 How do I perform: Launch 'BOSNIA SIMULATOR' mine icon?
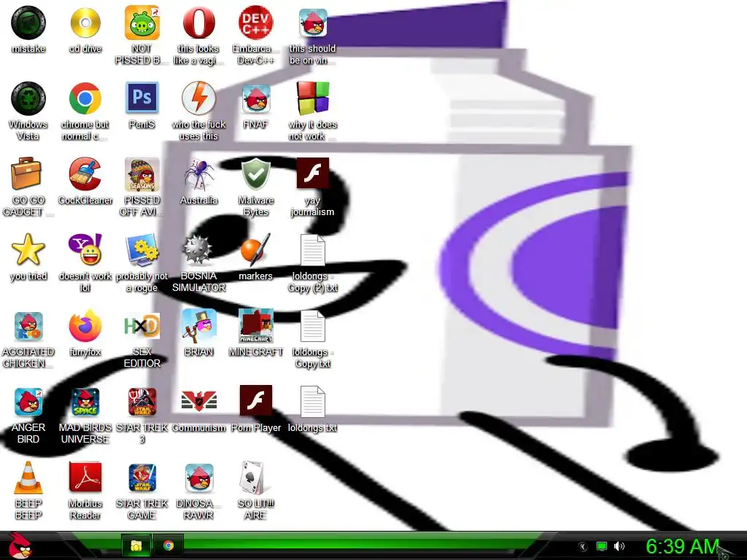coord(198,250)
